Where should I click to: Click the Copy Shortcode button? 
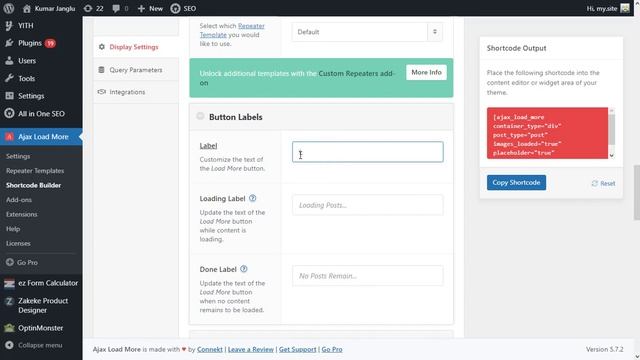pos(516,182)
